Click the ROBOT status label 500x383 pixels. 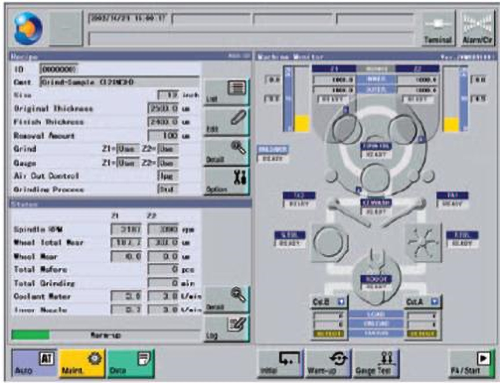(376, 279)
